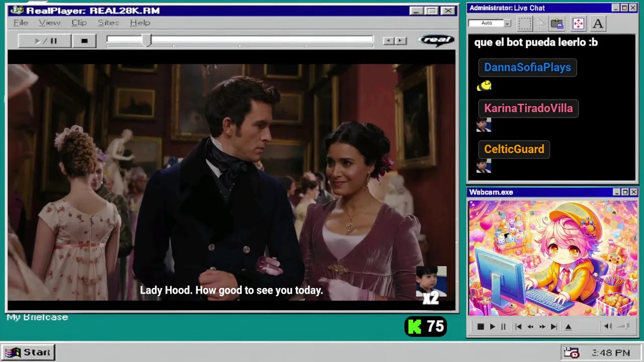
Task: Click the yellow duck emote in chat
Action: pos(484,86)
